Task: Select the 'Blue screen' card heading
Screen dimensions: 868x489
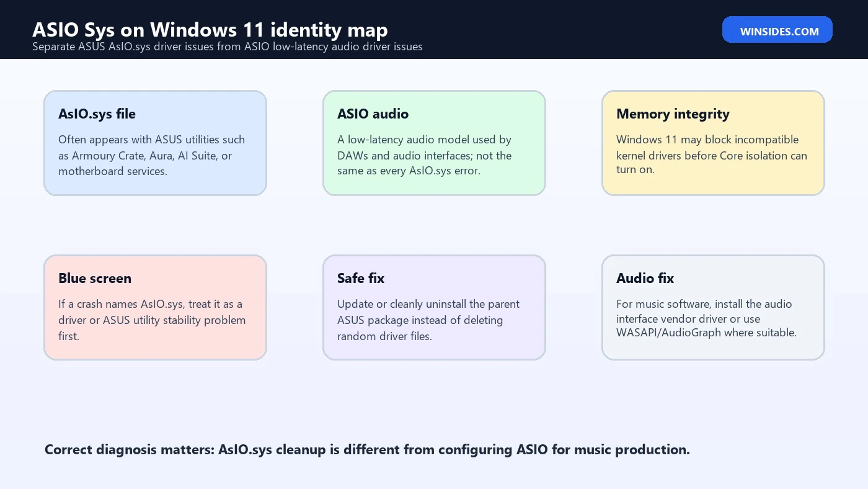Action: [95, 278]
